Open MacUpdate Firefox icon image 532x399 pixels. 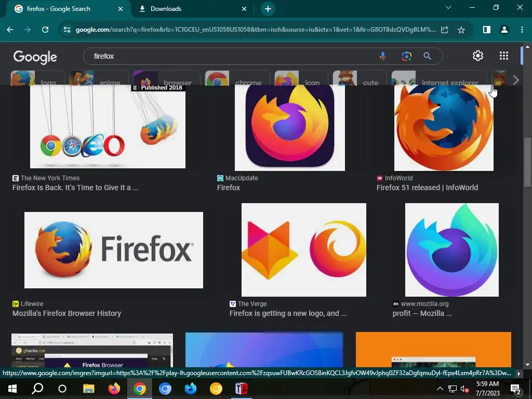pyautogui.click(x=290, y=128)
